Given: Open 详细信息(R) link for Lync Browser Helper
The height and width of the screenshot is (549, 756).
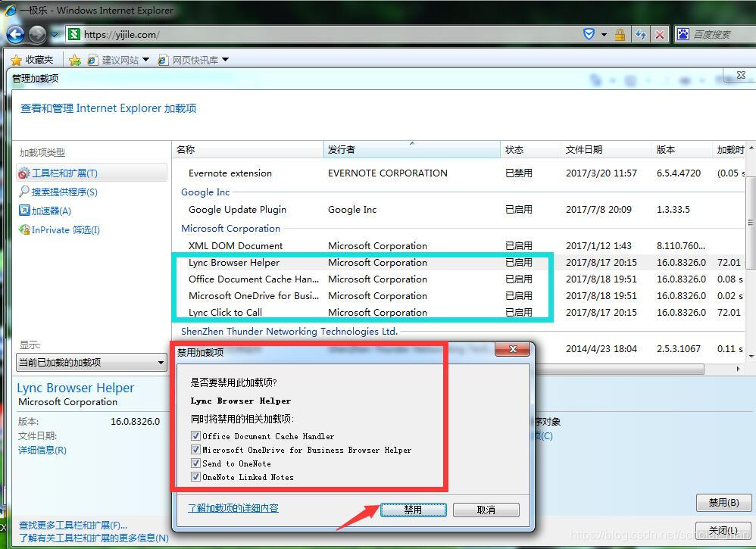Looking at the screenshot, I should 42,450.
